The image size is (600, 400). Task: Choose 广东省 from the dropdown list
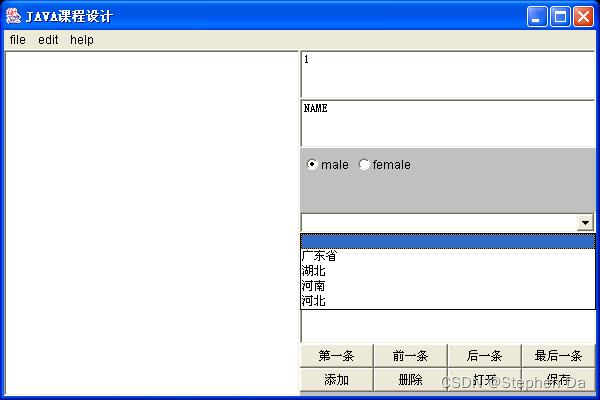[x=448, y=256]
